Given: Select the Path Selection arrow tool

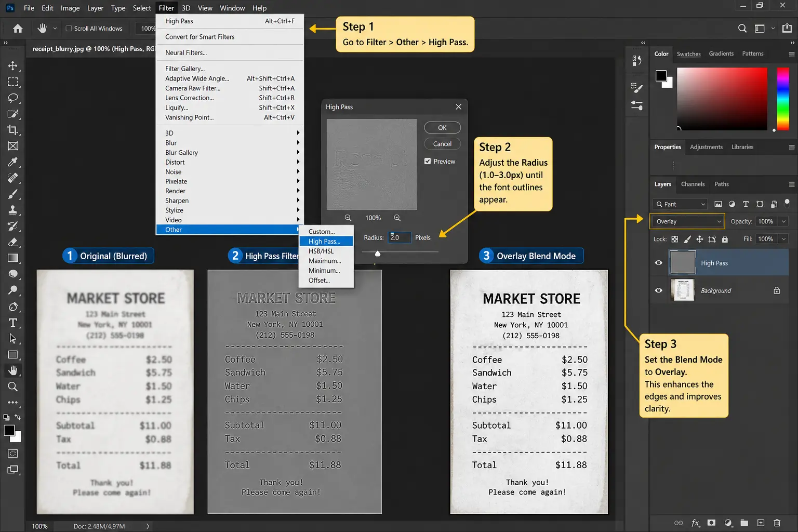Looking at the screenshot, I should click(x=13, y=339).
